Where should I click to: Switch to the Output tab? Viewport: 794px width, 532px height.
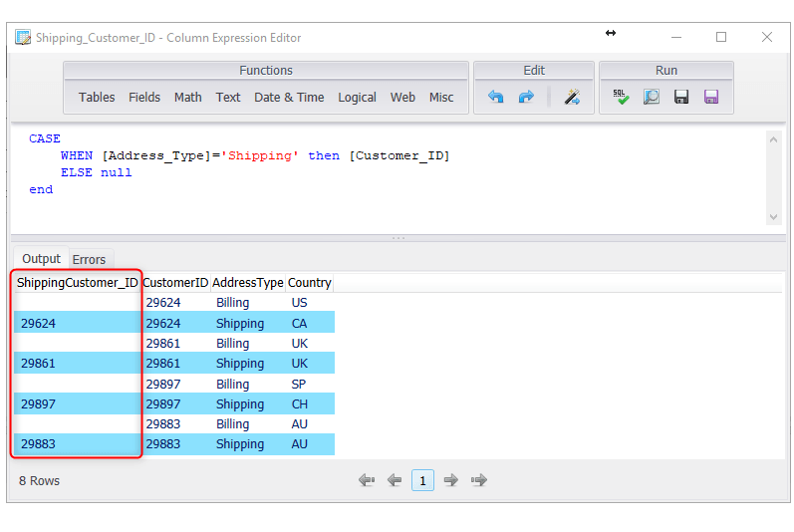41,259
